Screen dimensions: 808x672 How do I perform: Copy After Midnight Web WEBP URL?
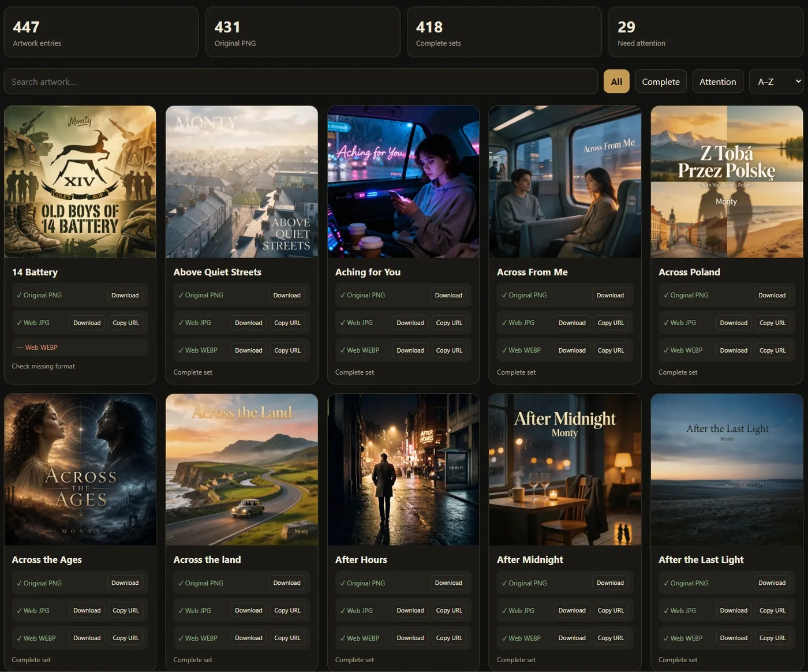pos(611,638)
